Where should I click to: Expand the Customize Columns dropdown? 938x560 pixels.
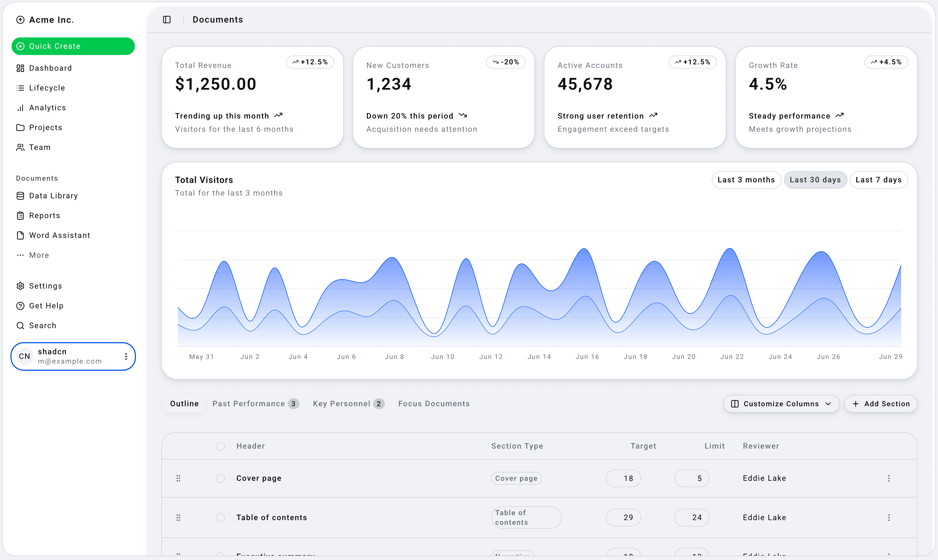coord(781,404)
